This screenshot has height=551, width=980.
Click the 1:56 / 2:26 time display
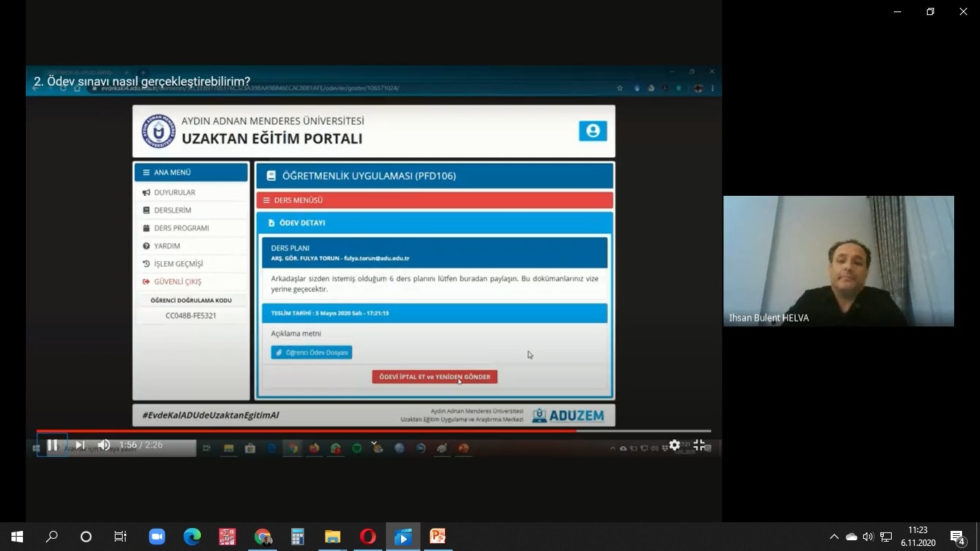141,445
